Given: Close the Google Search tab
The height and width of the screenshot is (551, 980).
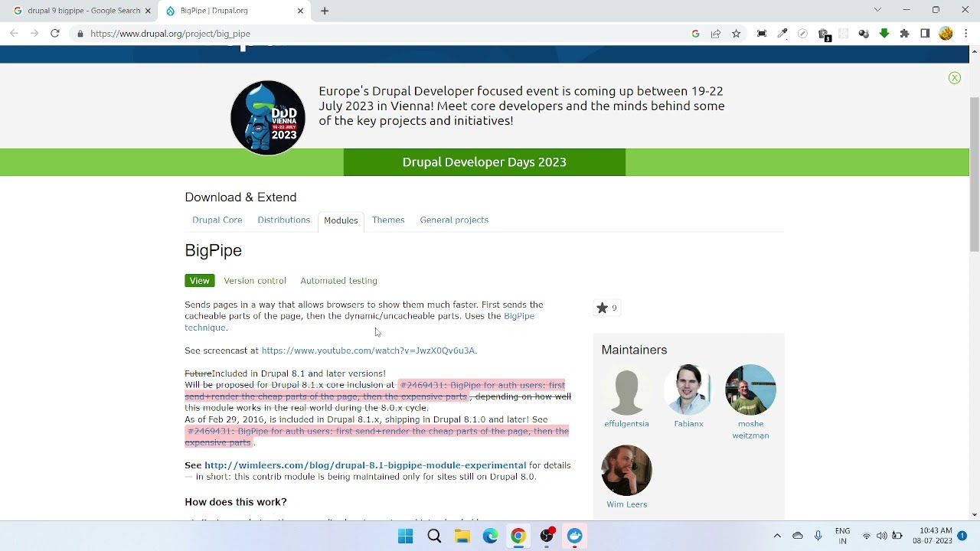Looking at the screenshot, I should click(x=148, y=11).
